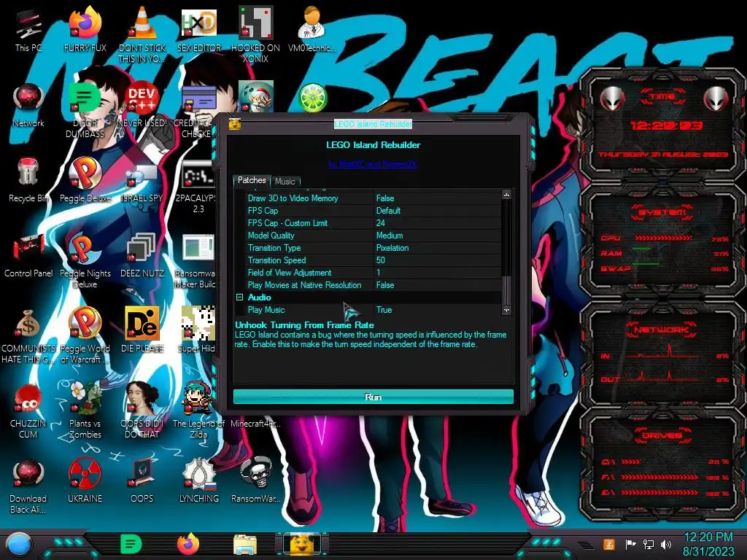Screen dimensions: 747x560
Task: Click the LEGO Island Rebuilder title bar icon
Action: (234, 124)
